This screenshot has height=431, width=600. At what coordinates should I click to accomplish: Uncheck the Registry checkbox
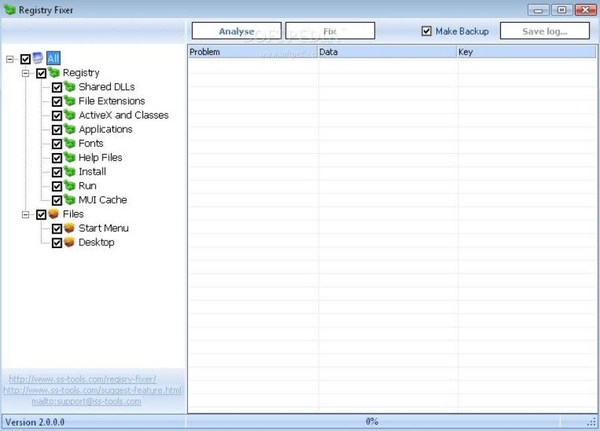(41, 73)
